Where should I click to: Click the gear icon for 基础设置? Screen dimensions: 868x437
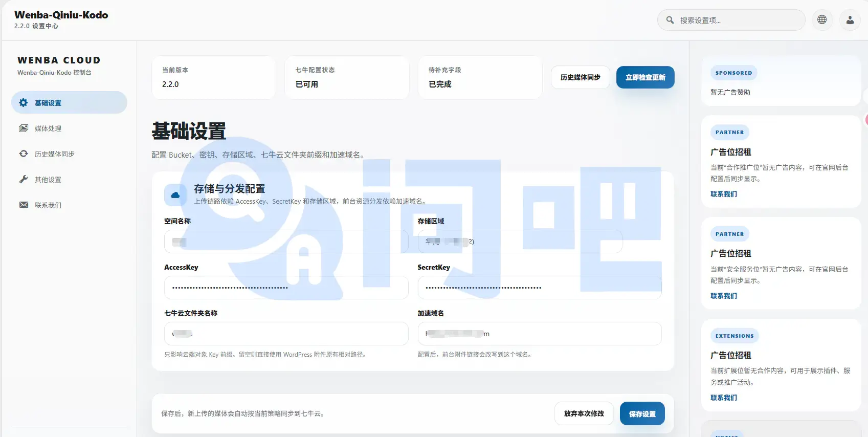tap(24, 103)
